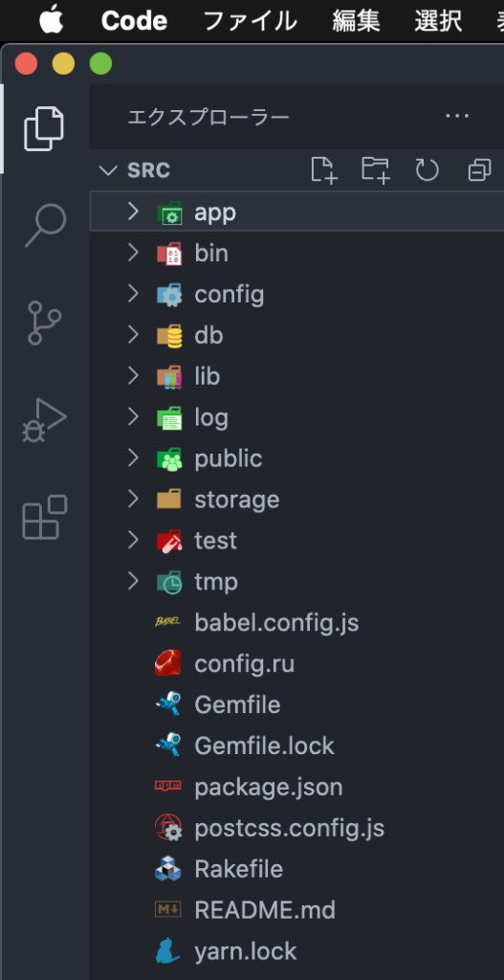This screenshot has height=980, width=504.
Task: Open the Apple menu
Action: pyautogui.click(x=52, y=20)
